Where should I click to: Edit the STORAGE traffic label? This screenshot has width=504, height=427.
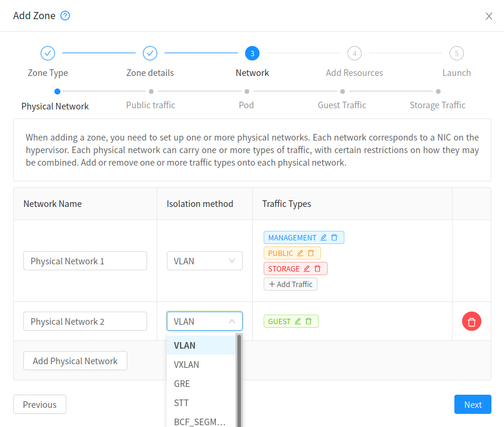307,268
